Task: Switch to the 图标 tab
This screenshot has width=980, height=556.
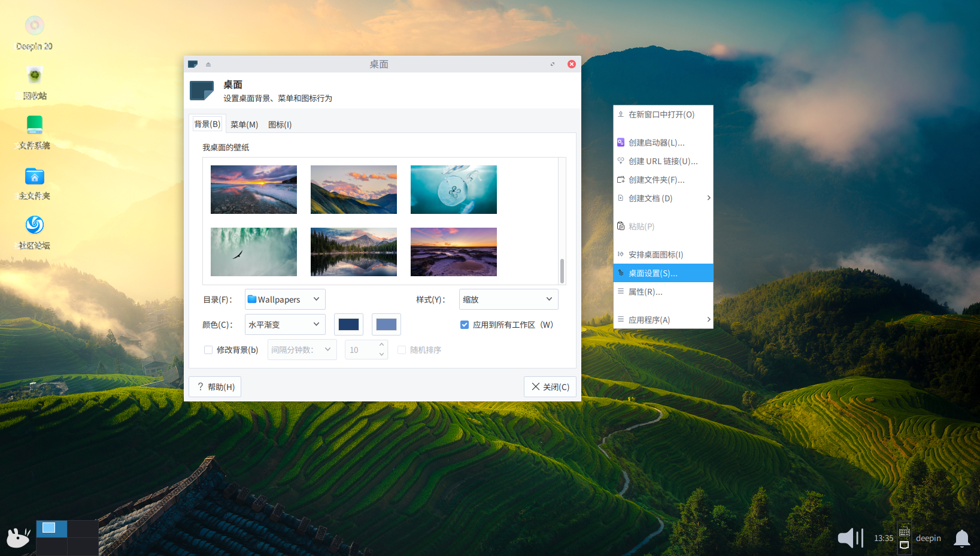Action: click(280, 125)
